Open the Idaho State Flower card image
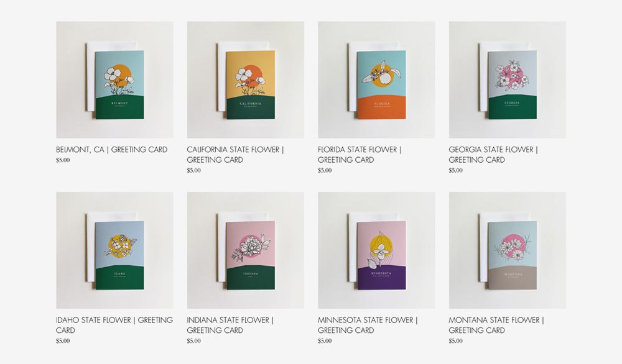Screen dimensions: 622x364 [114, 250]
